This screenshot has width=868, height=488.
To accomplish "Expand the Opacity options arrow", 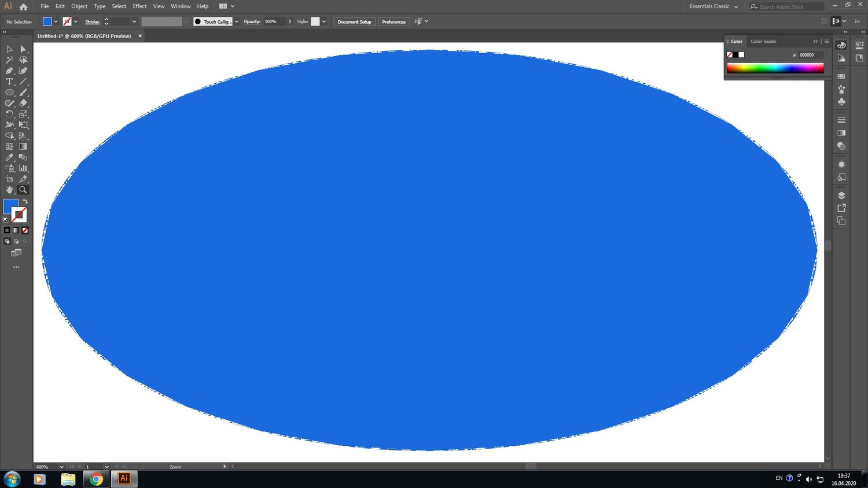I will click(290, 21).
